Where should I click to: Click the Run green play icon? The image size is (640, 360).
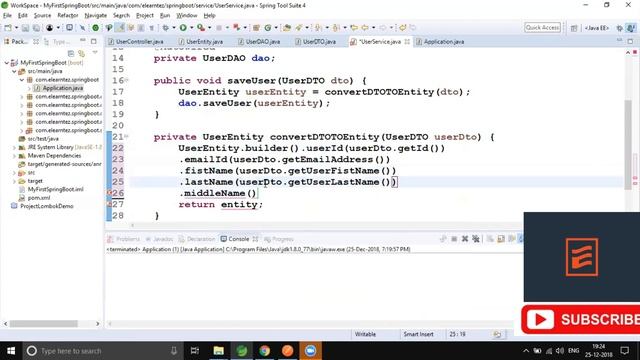coord(183,28)
